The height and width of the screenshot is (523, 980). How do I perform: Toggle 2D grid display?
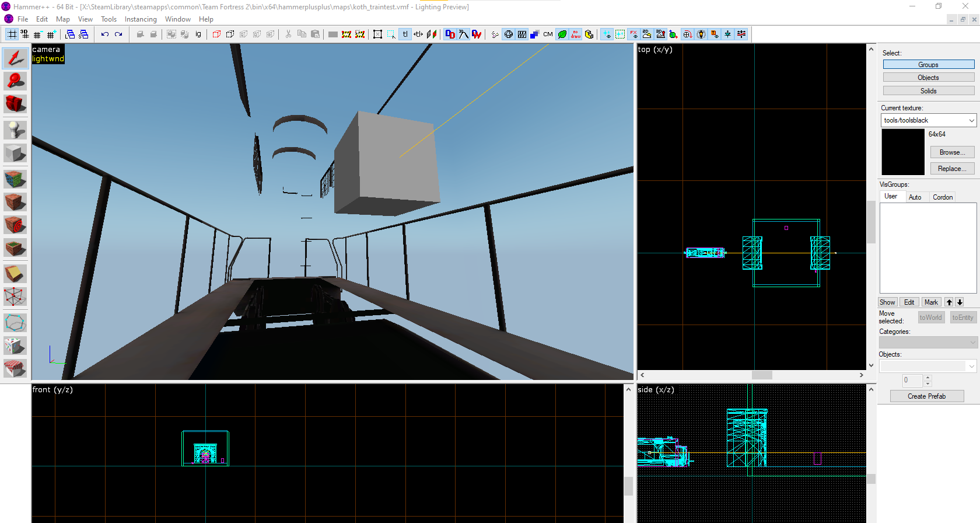click(12, 34)
